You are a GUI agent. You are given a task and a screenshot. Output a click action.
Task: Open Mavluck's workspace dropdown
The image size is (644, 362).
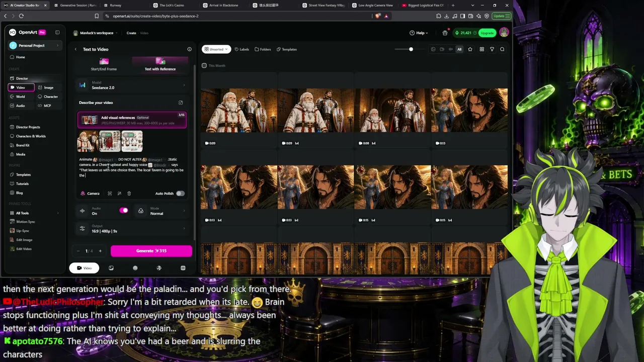pos(95,33)
